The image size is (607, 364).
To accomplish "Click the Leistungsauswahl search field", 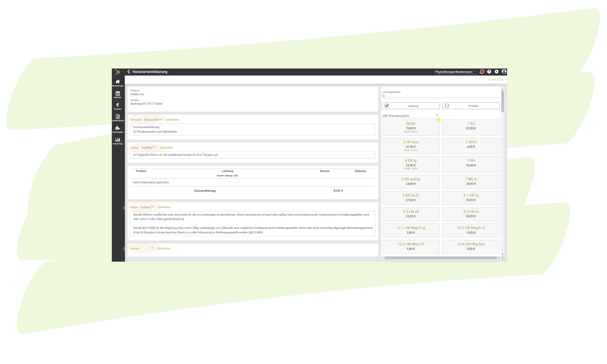I will pyautogui.click(x=441, y=96).
